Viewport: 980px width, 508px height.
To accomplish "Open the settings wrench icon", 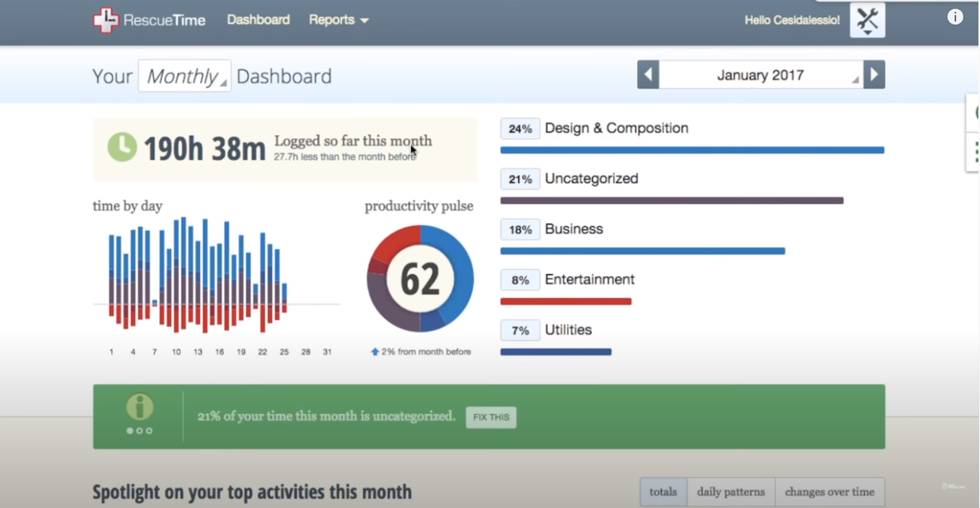I will 867,20.
